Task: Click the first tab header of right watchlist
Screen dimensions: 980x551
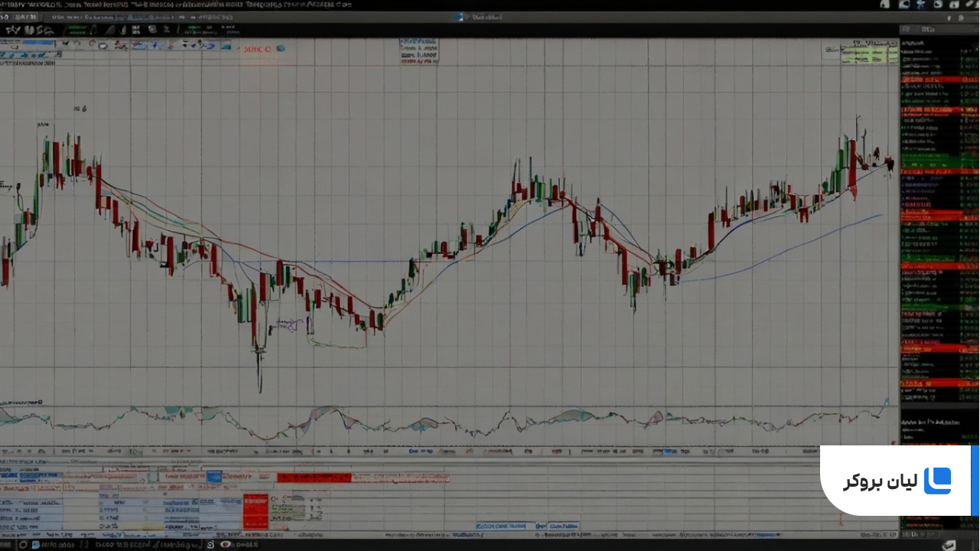Action: coord(906,30)
